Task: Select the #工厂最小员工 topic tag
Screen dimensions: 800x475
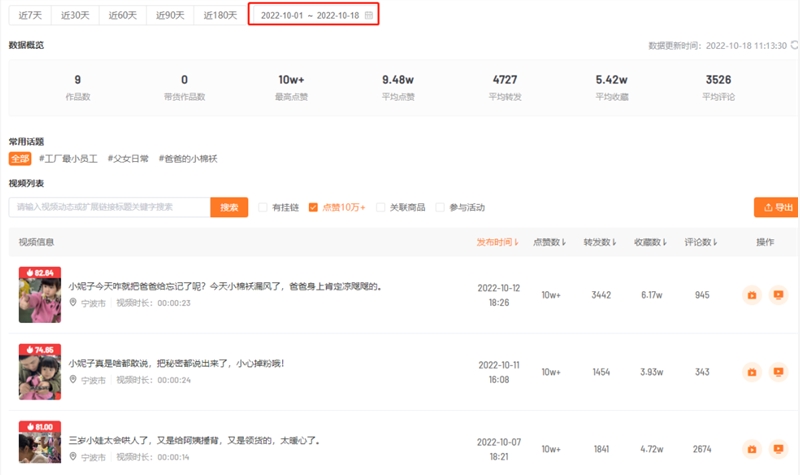Action: pos(69,159)
